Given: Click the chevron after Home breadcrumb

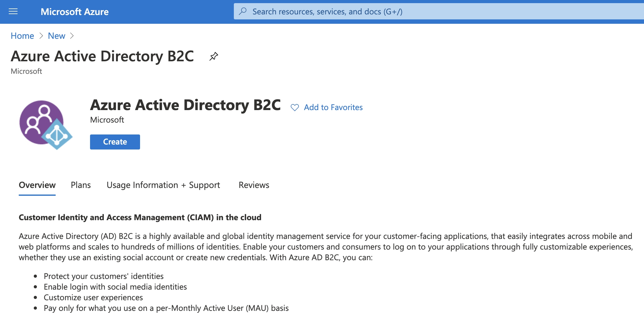Looking at the screenshot, I should [41, 36].
